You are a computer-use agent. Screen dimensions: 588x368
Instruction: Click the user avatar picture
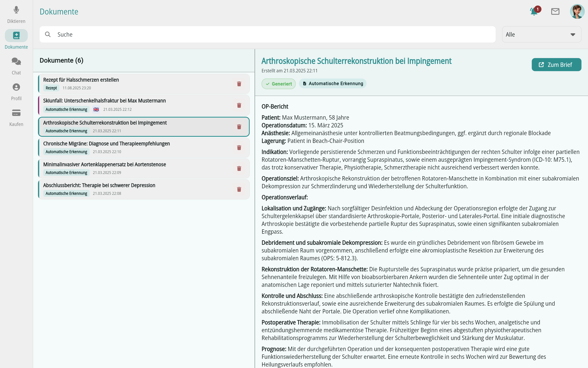577,11
